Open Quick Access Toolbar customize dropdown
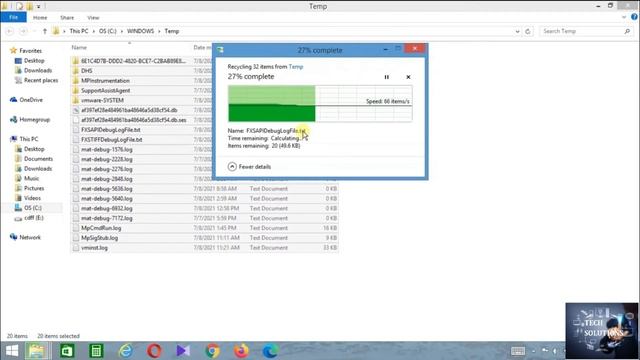The width and height of the screenshot is (640, 360). (39, 6)
